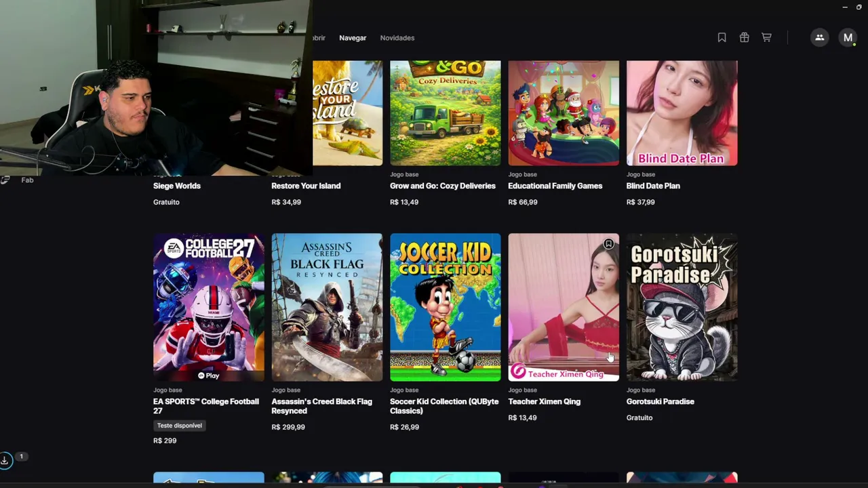
Task: Wishlist Teacher Ximen Qing via cover bookmark icon
Action: click(x=608, y=244)
